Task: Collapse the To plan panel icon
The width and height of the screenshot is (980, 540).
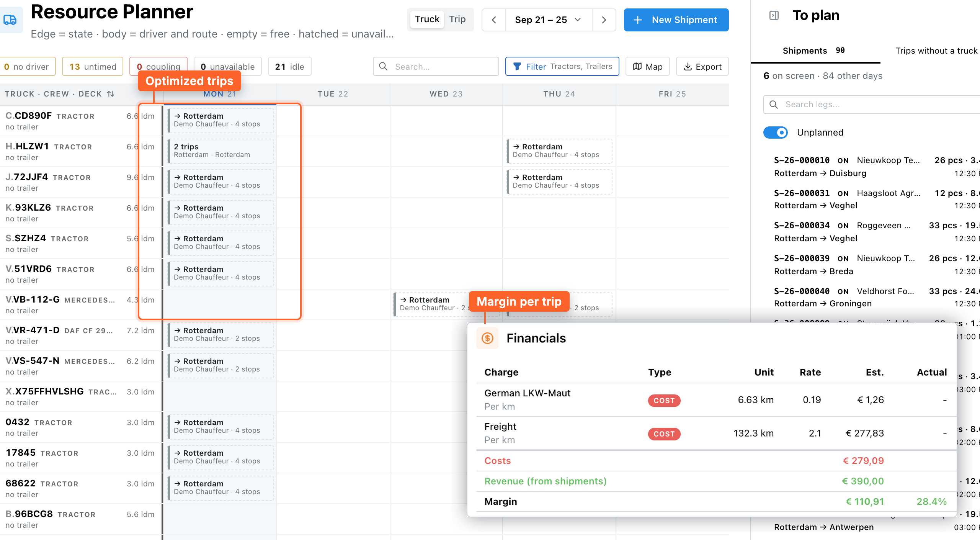Action: pyautogui.click(x=774, y=15)
